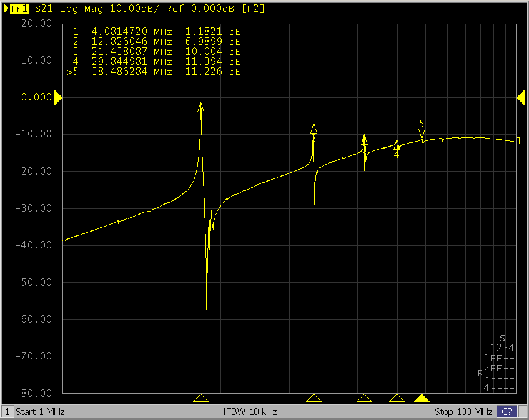Click the filled marker 5 axis triangle

click(x=422, y=398)
